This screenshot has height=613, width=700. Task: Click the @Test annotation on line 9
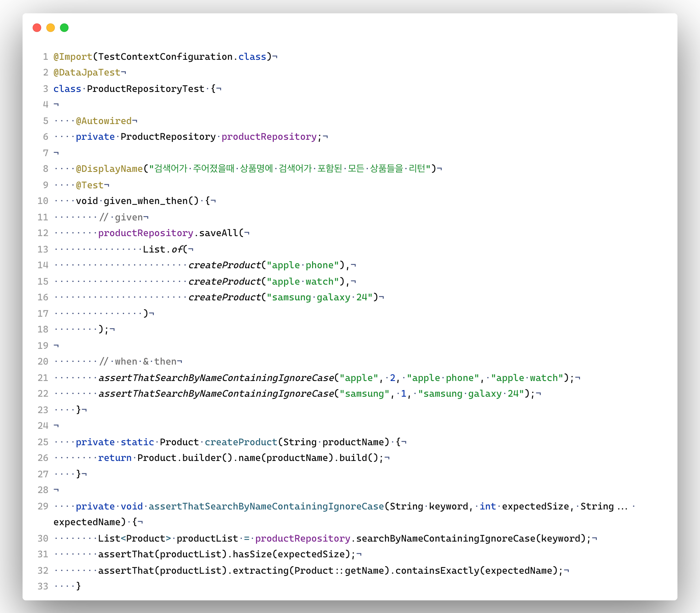pos(90,185)
